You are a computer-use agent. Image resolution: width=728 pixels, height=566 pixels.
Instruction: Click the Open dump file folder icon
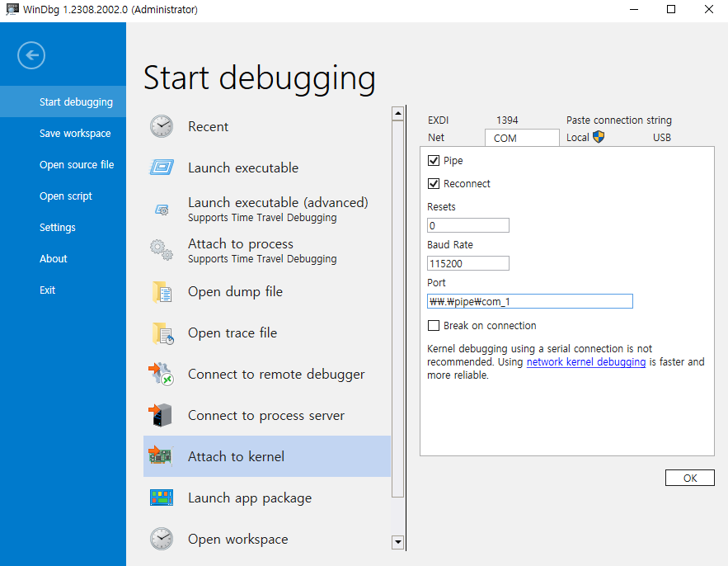click(162, 292)
